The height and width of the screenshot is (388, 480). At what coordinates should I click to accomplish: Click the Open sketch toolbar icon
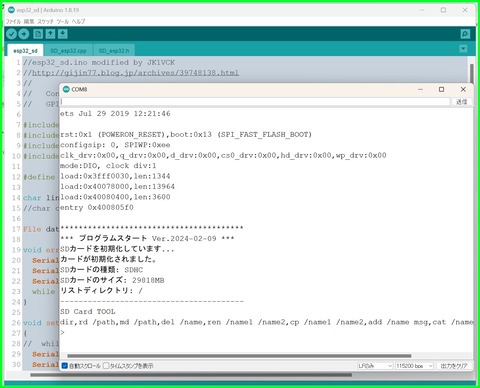[50, 34]
